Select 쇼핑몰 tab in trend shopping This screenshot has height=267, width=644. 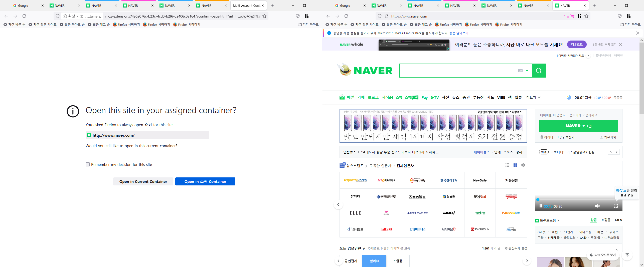tap(606, 220)
